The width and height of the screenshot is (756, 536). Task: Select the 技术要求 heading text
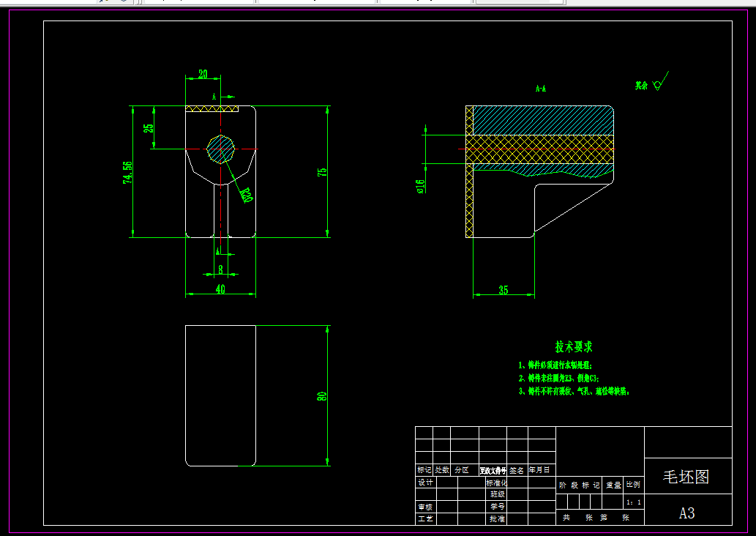(x=574, y=346)
